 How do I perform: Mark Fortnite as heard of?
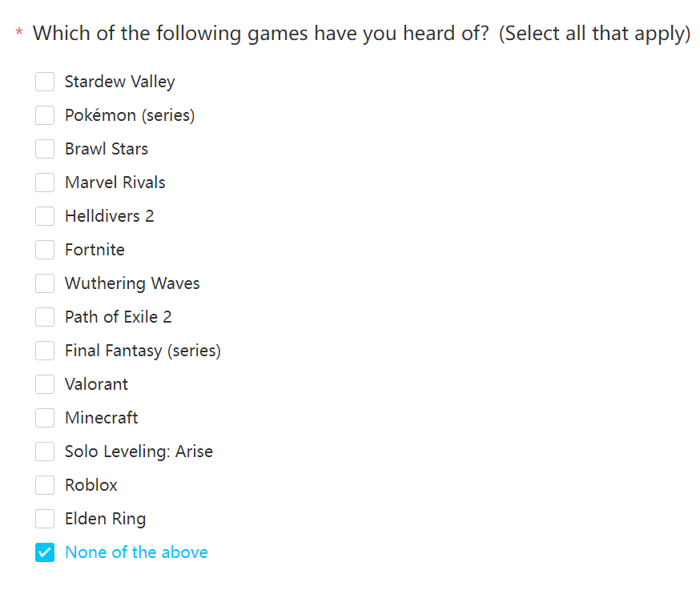click(45, 250)
